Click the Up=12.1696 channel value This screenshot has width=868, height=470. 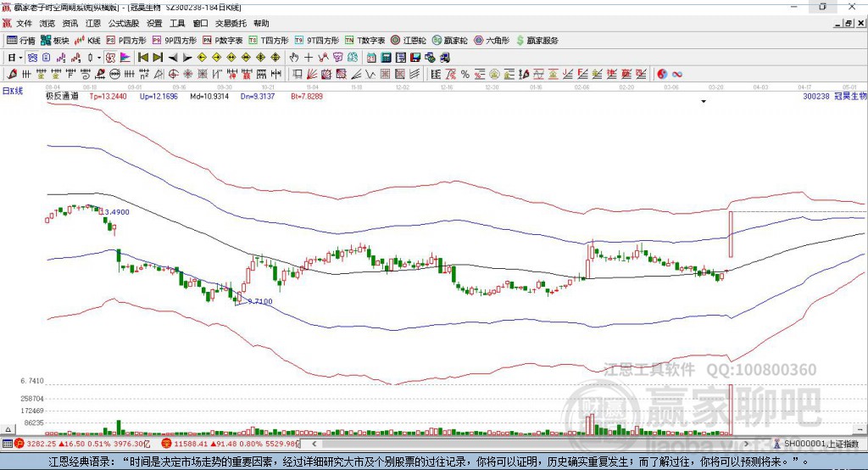point(159,97)
